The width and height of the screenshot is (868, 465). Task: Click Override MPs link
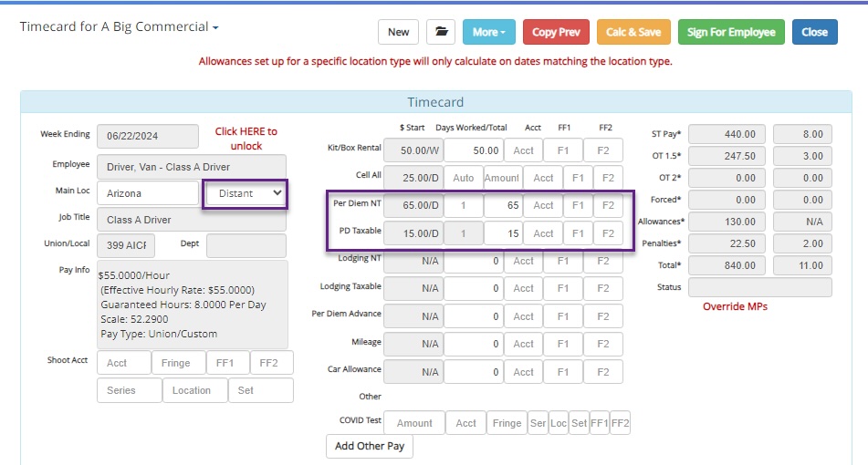tap(735, 306)
